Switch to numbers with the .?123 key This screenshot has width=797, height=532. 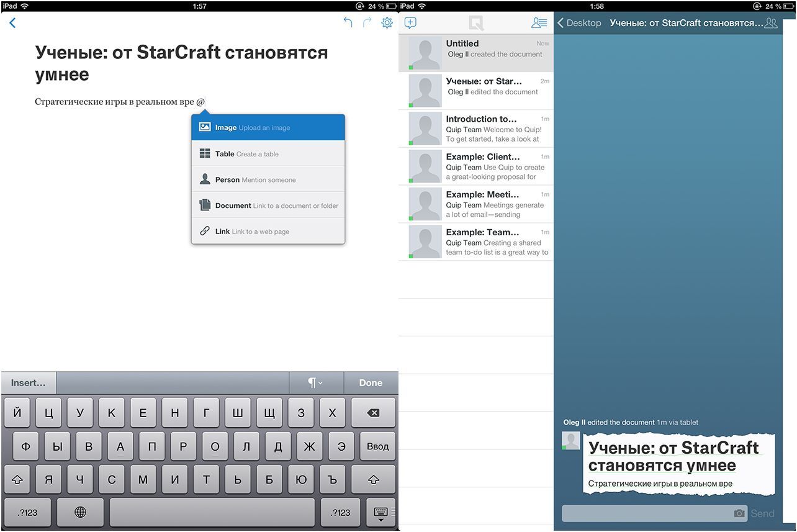(27, 512)
